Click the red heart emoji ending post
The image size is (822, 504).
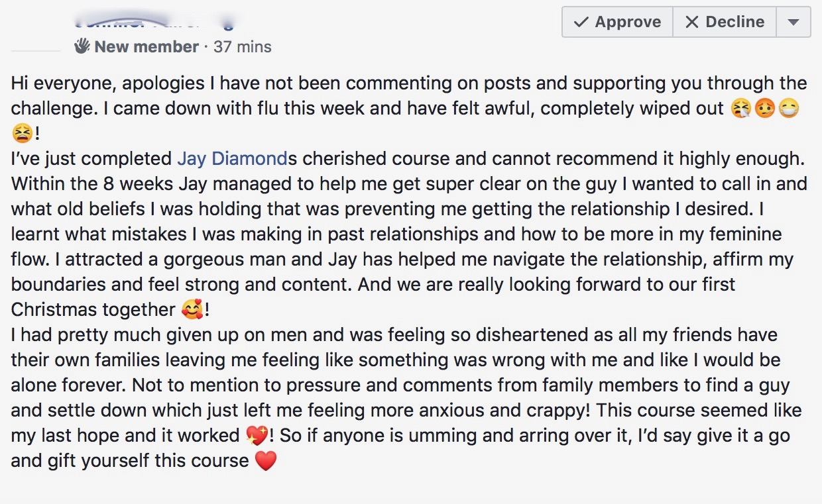pos(265,460)
